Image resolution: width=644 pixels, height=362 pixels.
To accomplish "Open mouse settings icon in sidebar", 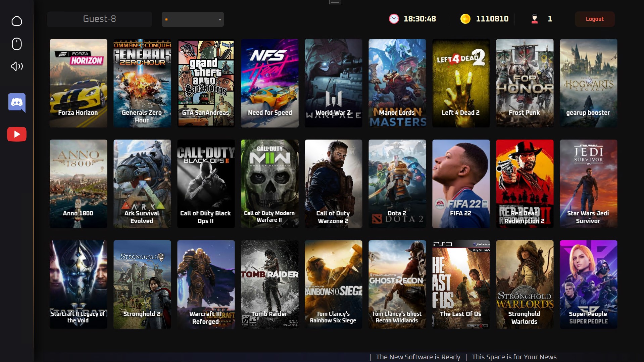I will pyautogui.click(x=17, y=44).
